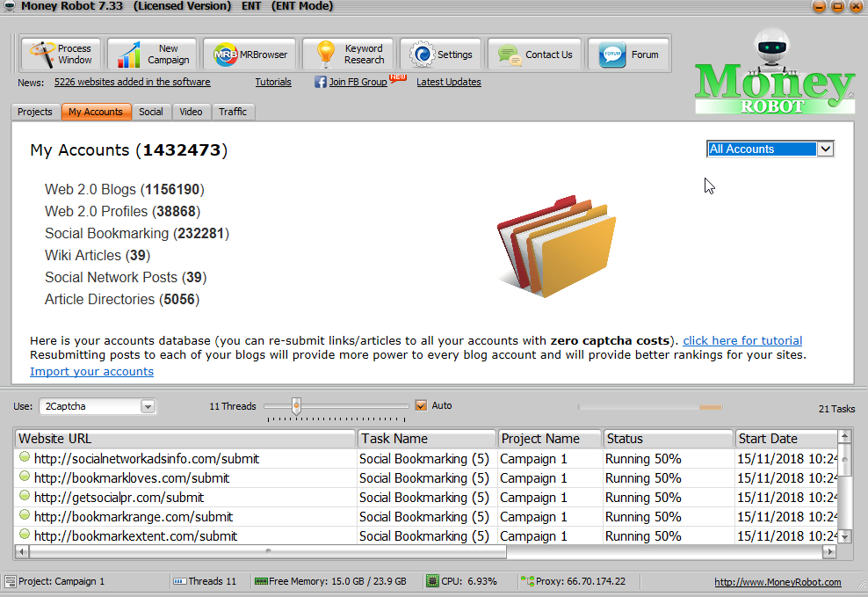Viewport: 868px width, 597px height.
Task: Open the Latest Updates link
Action: 448,82
